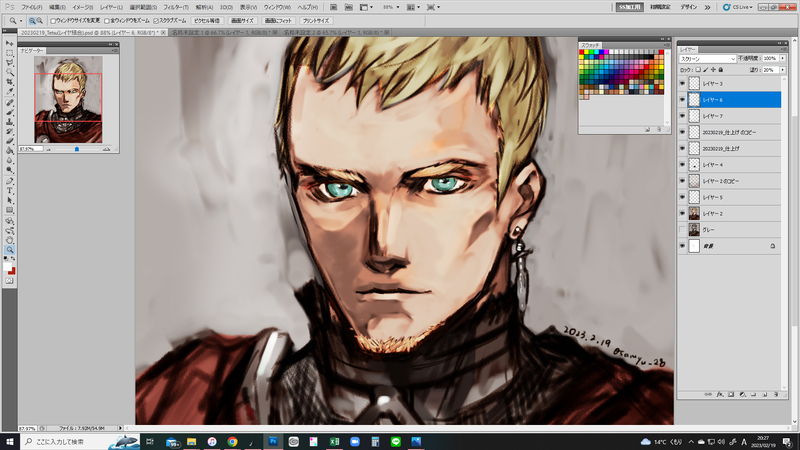Hide レイヤー 6 with its eye icon

coord(682,99)
